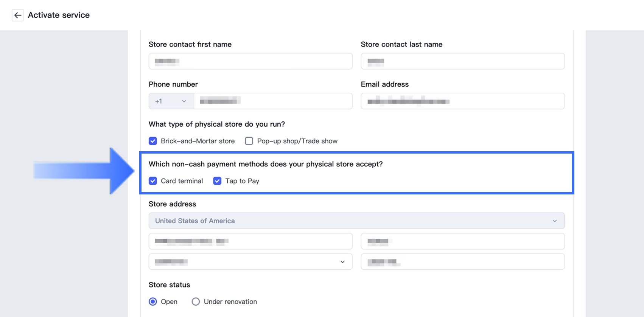Click the Store contact last name field

pos(462,61)
